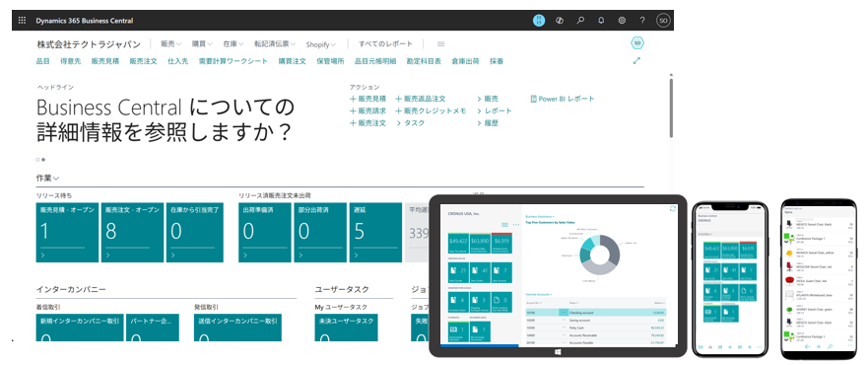Viewport: 868px width, 365px height.
Task: Open the search magnifier in top bar
Action: 580,21
